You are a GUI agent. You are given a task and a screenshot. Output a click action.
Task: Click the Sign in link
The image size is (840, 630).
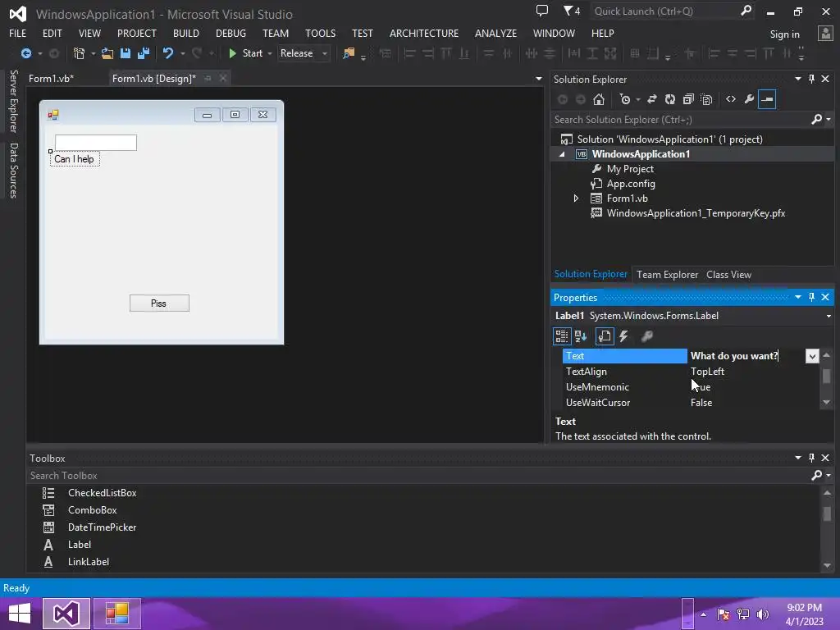(784, 34)
